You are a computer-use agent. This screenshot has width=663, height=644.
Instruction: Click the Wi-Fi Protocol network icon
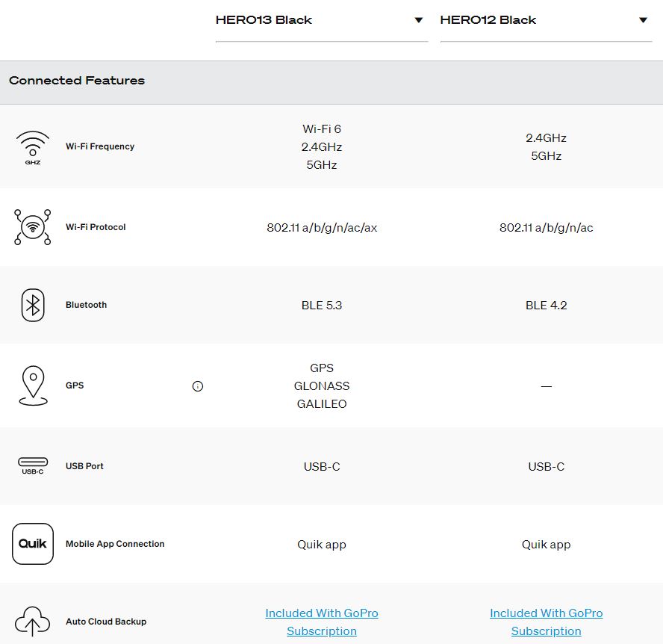click(33, 227)
